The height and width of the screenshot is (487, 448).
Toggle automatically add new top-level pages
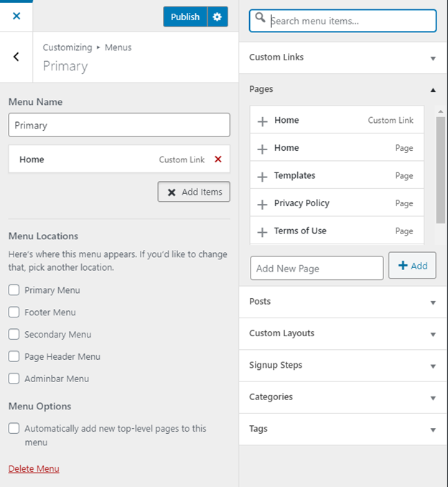point(14,429)
